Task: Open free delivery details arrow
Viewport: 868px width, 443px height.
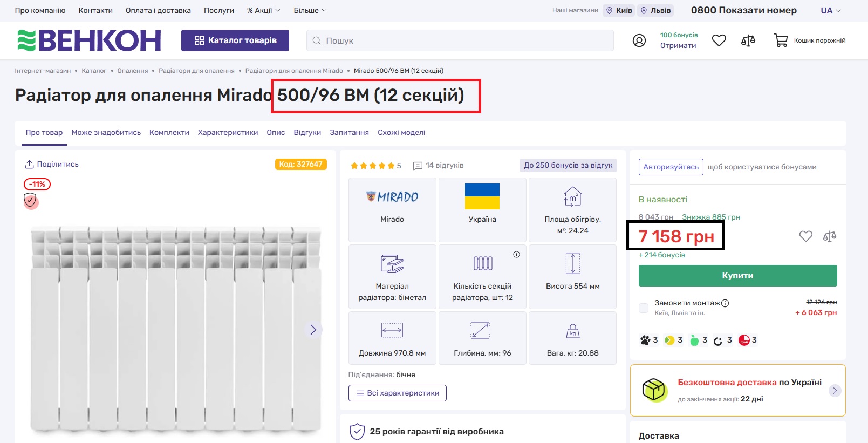Action: pos(835,391)
